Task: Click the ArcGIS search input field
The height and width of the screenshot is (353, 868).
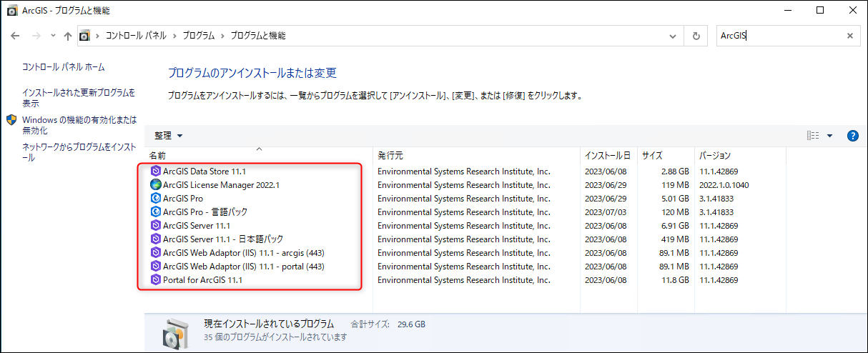Action: pos(779,36)
